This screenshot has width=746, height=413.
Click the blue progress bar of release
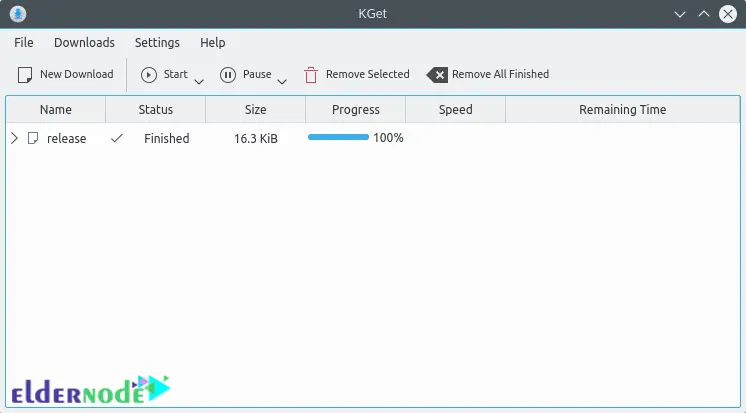point(338,137)
